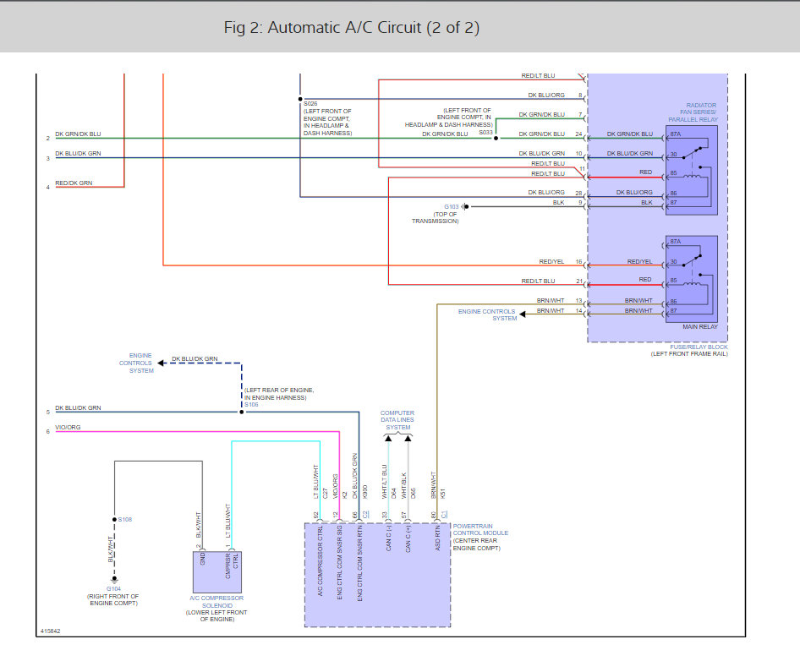Click circuit code D65
This screenshot has height=672, width=800.
[414, 494]
